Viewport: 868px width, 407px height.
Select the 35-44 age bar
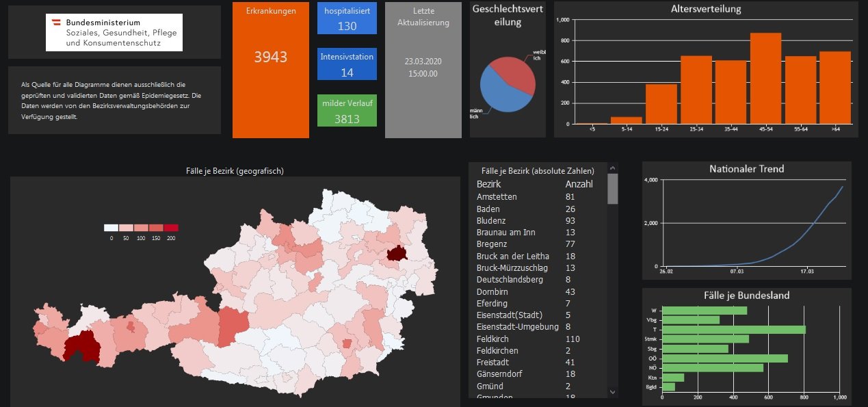click(731, 92)
